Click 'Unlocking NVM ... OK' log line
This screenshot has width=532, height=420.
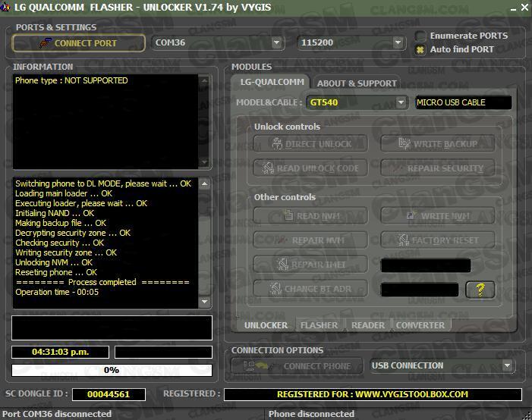[x=54, y=262]
